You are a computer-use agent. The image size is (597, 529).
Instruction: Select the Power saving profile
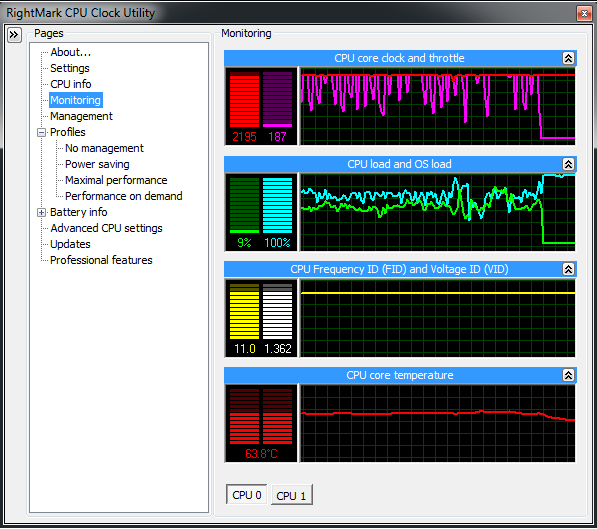tap(97, 164)
